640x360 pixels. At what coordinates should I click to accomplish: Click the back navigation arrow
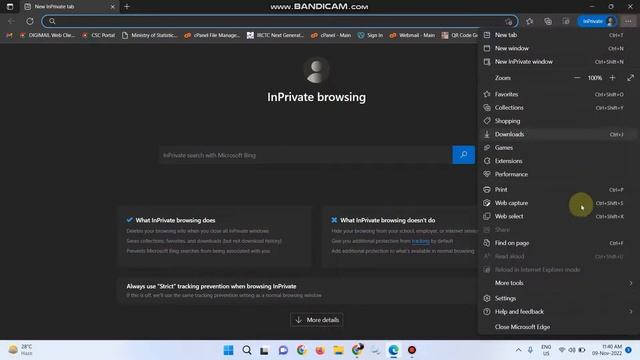(x=11, y=21)
